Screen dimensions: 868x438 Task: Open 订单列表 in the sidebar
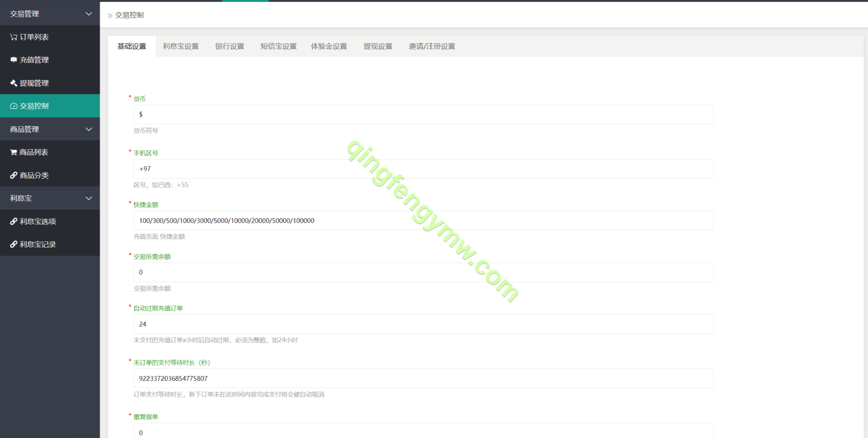click(x=50, y=37)
